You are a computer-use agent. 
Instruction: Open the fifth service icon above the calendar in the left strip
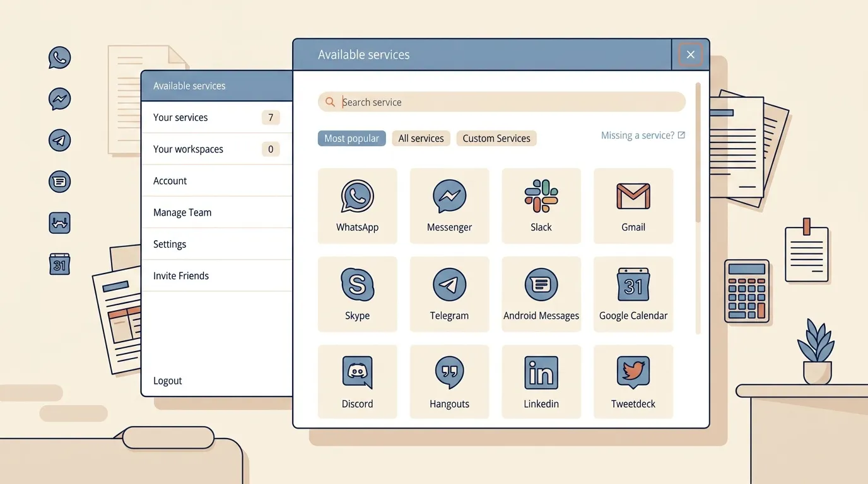(x=59, y=222)
